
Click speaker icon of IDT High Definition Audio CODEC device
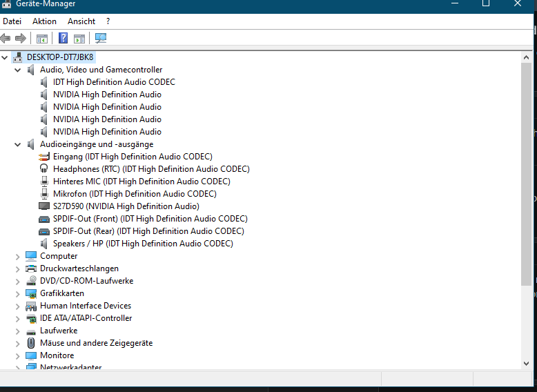point(44,82)
